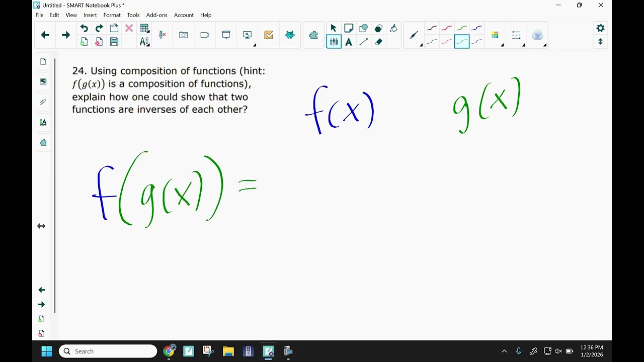Choose the Select arrow tool
The height and width of the screenshot is (362, 644).
click(x=333, y=28)
